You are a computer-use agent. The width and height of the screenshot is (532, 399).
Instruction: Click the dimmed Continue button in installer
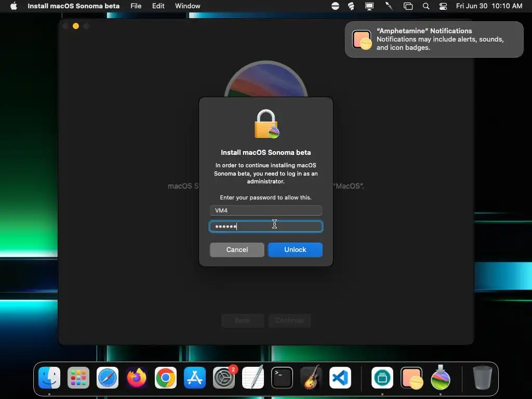coord(289,320)
